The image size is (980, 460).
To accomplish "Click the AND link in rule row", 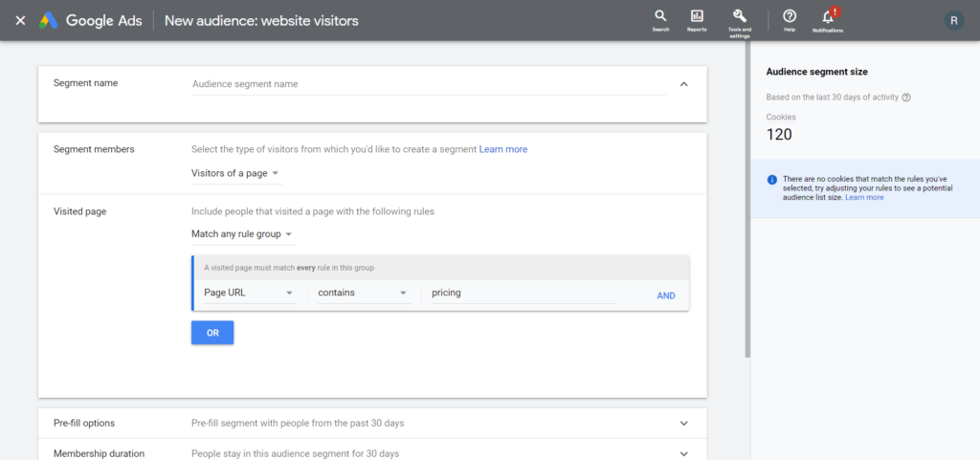I will (665, 296).
